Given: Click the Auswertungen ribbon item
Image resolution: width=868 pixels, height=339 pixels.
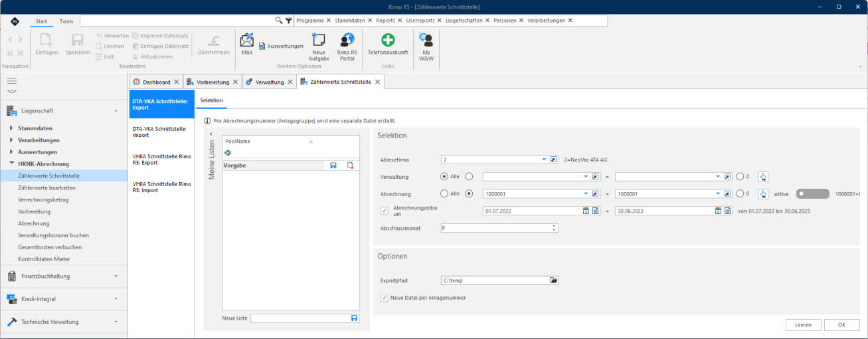Looking at the screenshot, I should coord(281,47).
